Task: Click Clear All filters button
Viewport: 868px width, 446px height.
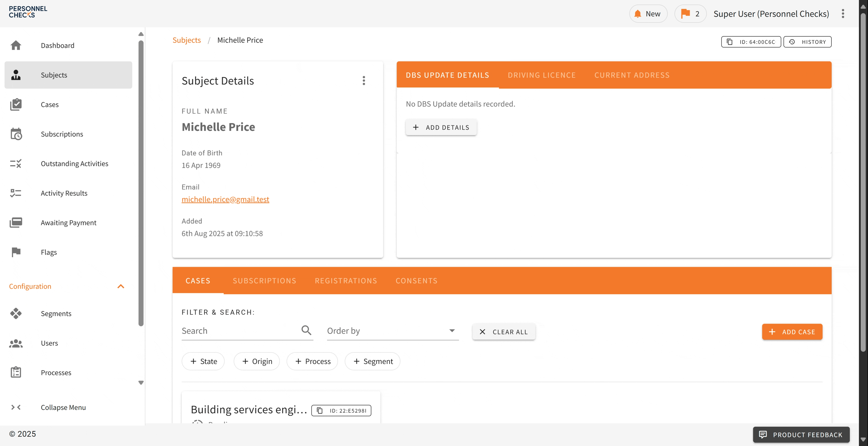Action: (x=504, y=332)
